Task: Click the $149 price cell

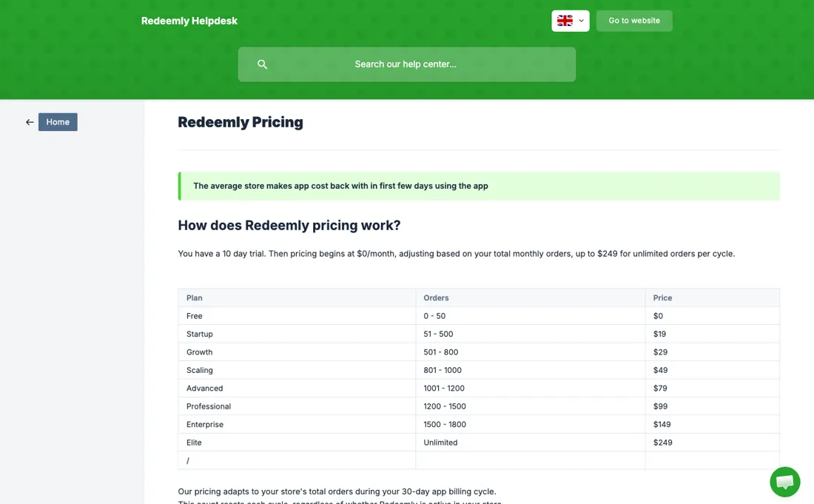Action: coord(712,424)
